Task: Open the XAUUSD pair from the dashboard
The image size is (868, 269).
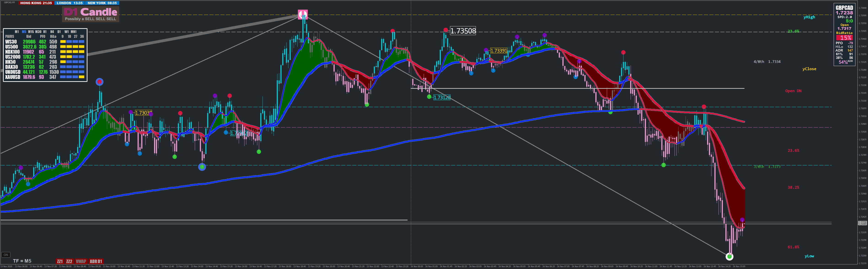Action: point(13,77)
